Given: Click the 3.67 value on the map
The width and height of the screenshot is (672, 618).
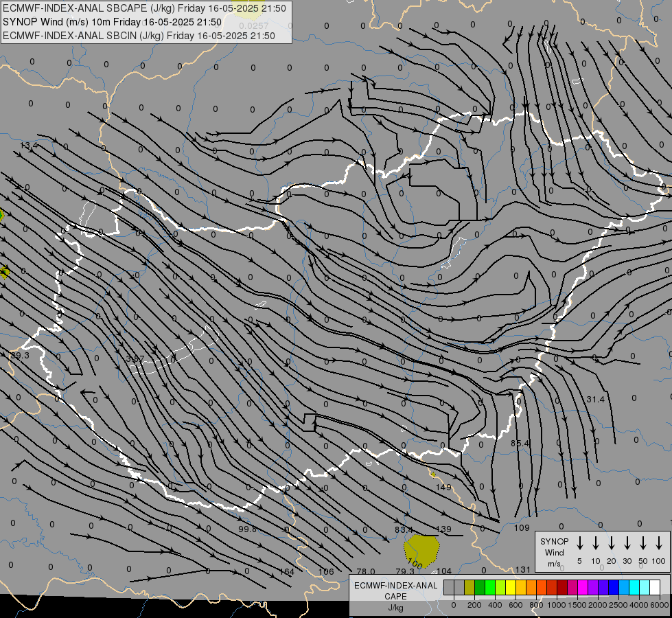Looking at the screenshot, I should tap(135, 358).
